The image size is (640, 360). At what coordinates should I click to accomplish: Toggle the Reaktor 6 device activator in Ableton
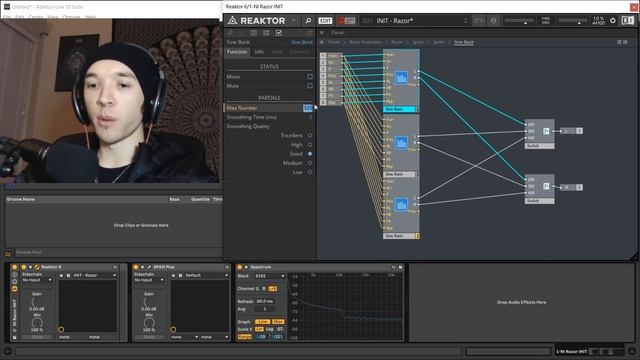tap(24, 267)
